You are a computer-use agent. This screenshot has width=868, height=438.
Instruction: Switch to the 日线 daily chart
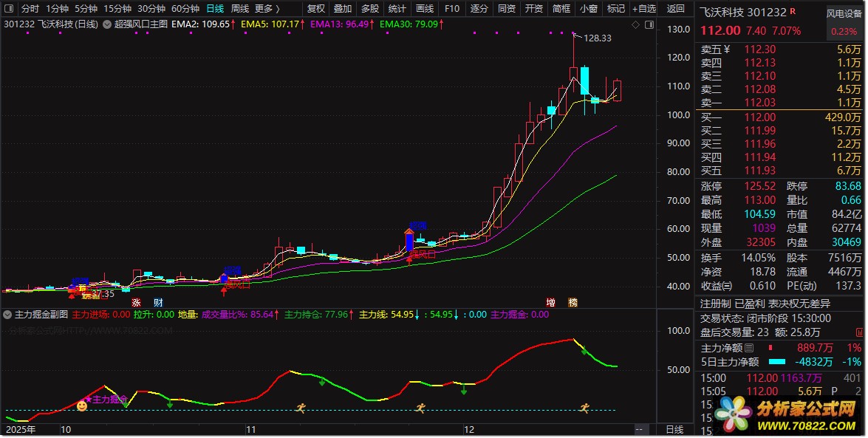pos(216,8)
